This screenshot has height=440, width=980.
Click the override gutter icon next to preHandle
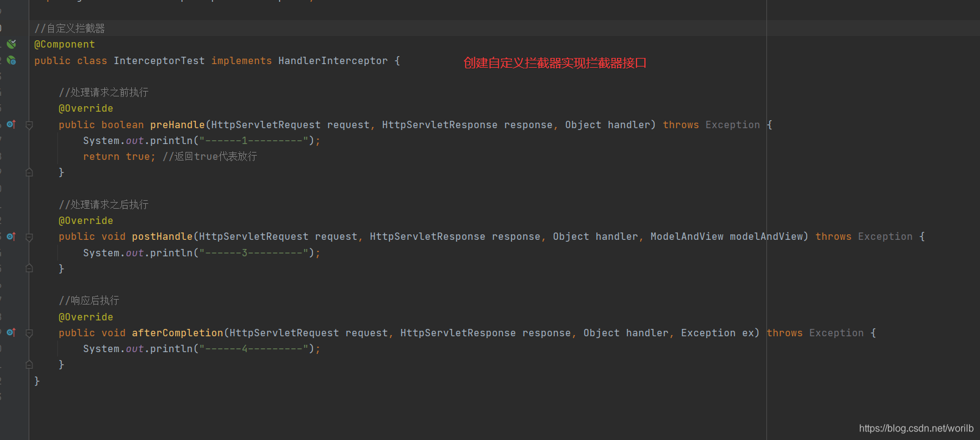11,124
